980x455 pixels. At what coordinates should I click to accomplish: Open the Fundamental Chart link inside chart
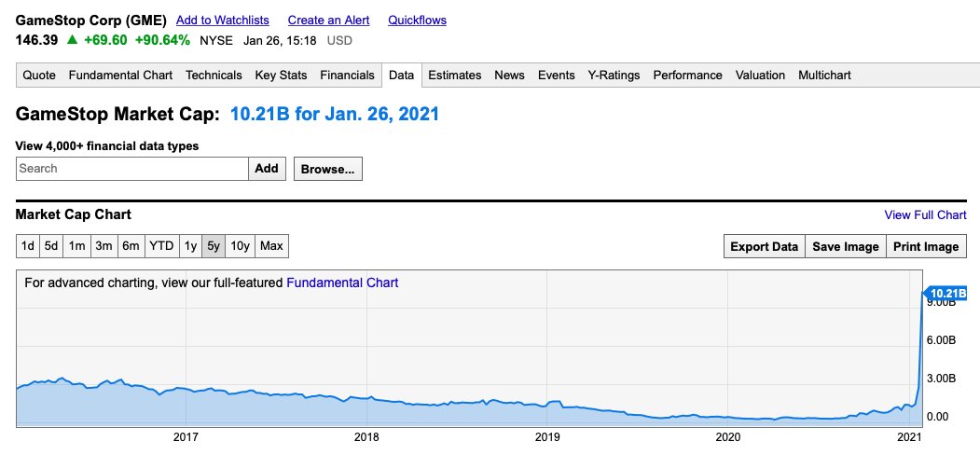tap(342, 283)
